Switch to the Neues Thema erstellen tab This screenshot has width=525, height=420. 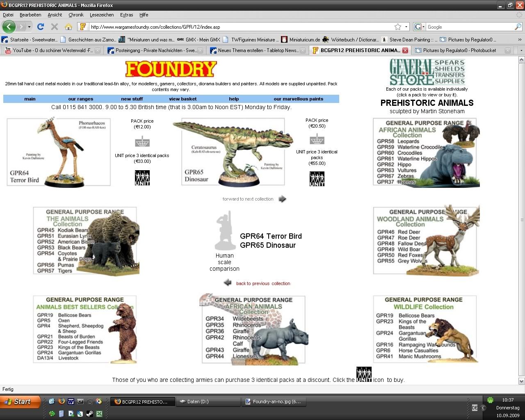tap(258, 50)
